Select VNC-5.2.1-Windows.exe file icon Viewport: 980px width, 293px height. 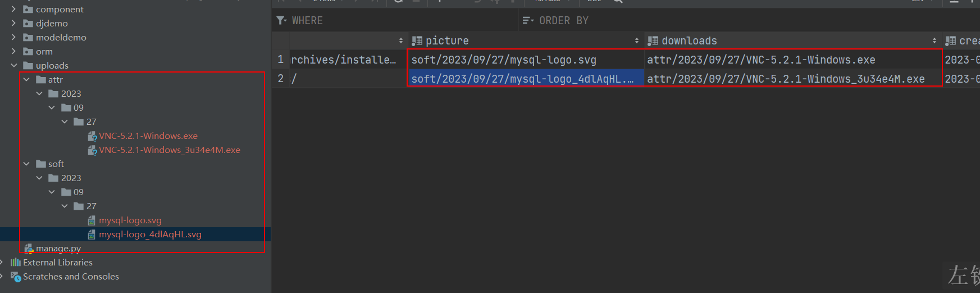(93, 136)
